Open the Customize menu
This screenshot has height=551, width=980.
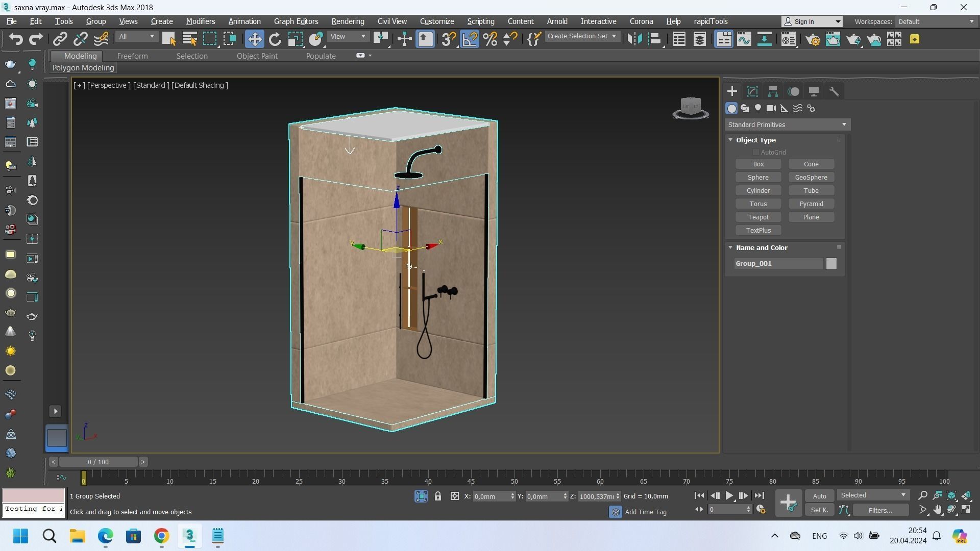point(437,21)
